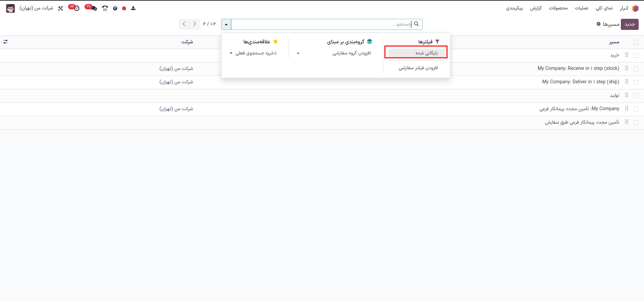Click the download icon in the top bar
This screenshot has height=301, width=644.
point(133,8)
